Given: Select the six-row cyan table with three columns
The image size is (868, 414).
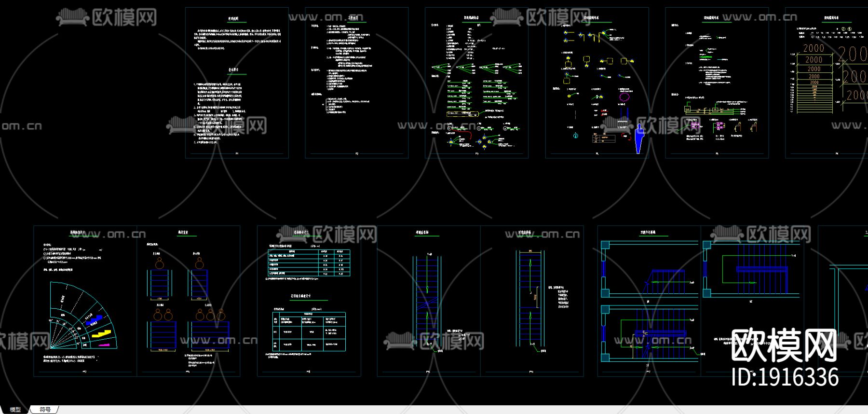Looking at the screenshot, I should (x=309, y=262).
